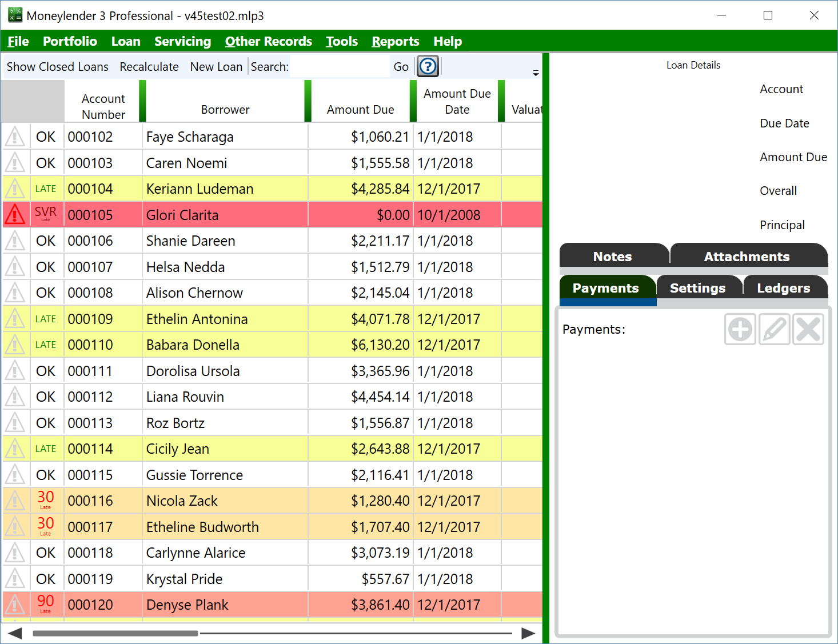Click warning triangle icon for Alison Chernow
The image size is (838, 644).
(15, 293)
